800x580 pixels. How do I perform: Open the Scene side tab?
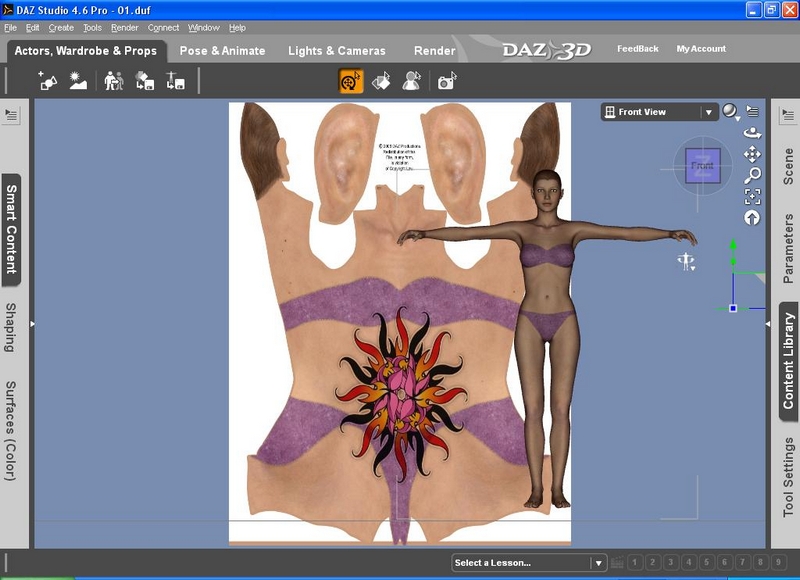click(788, 166)
